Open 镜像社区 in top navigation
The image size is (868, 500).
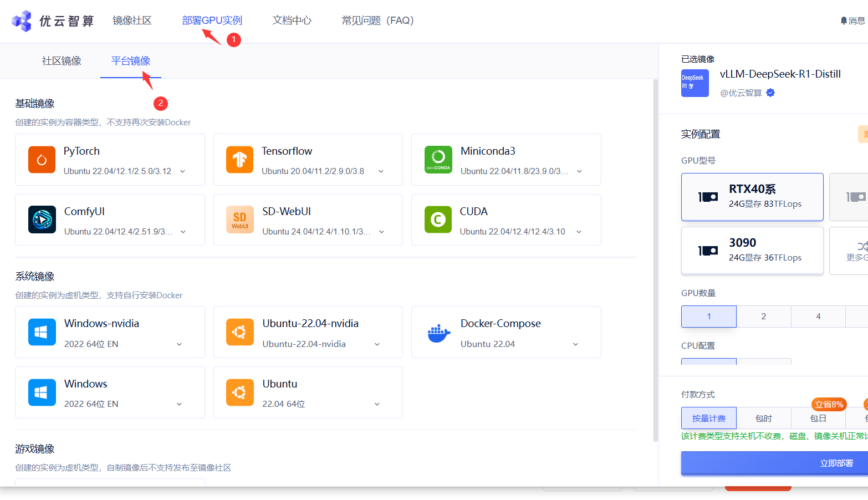tap(132, 21)
